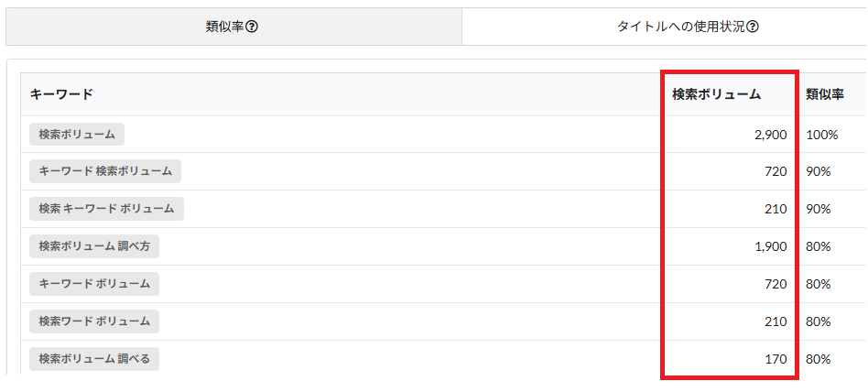Click the 類似率 column header in table
This screenshot has height=392, width=868.
point(825,94)
